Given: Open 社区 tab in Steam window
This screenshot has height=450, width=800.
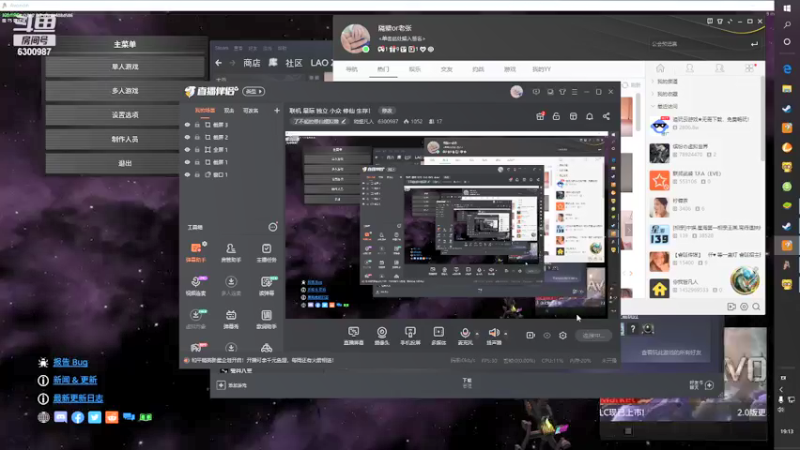Looking at the screenshot, I should 294,63.
